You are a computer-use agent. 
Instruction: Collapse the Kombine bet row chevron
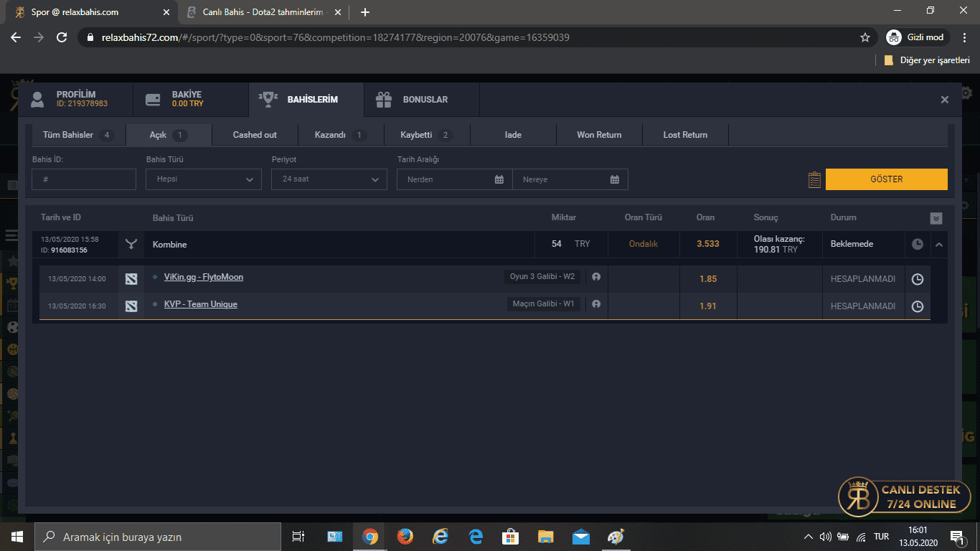939,245
